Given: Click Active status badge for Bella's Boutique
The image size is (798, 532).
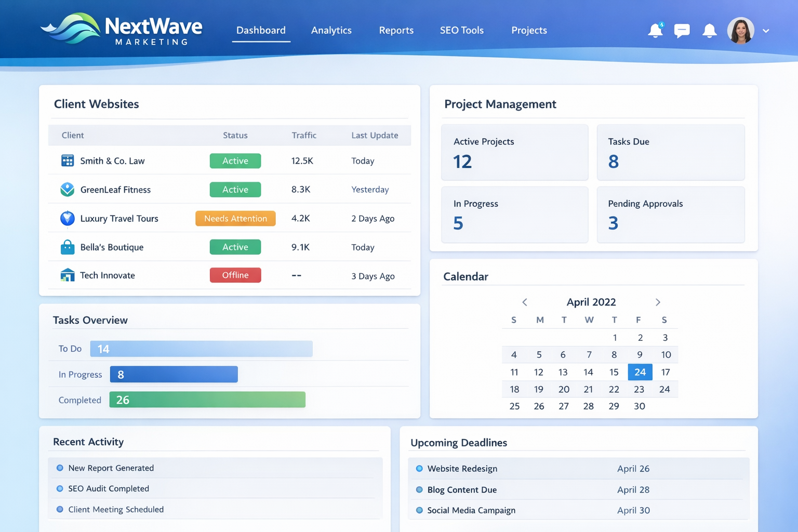Looking at the screenshot, I should (x=235, y=247).
